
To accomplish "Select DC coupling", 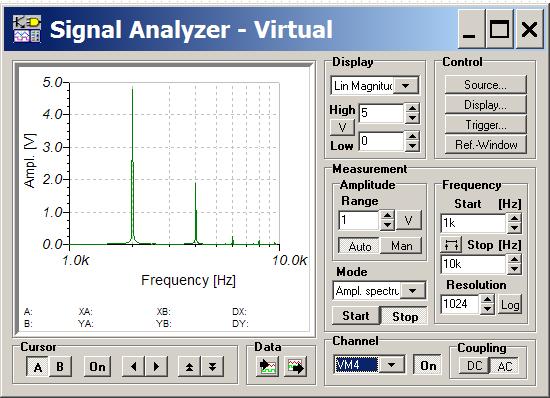I will click(x=474, y=366).
